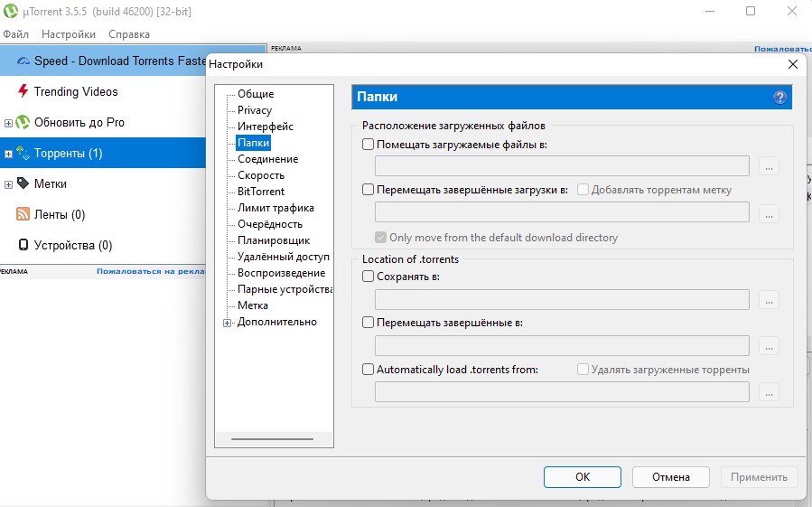
Task: Open the Справка menu
Action: 129,34
